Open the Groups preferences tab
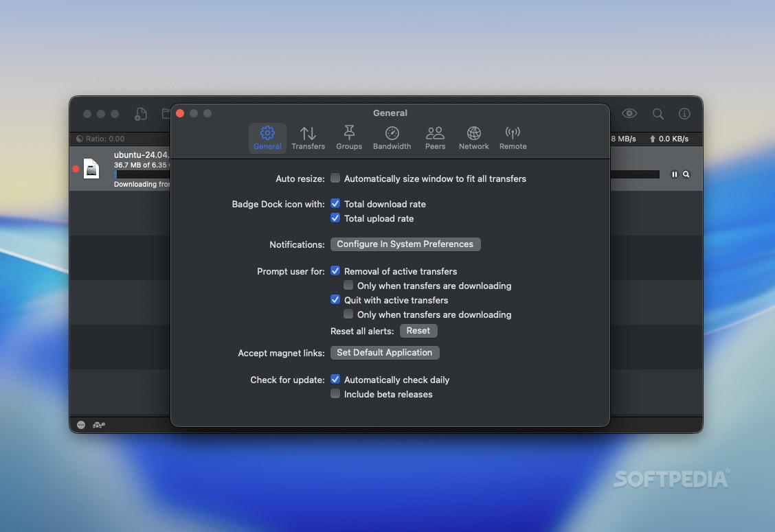Viewport: 775px width, 532px height. 349,138
